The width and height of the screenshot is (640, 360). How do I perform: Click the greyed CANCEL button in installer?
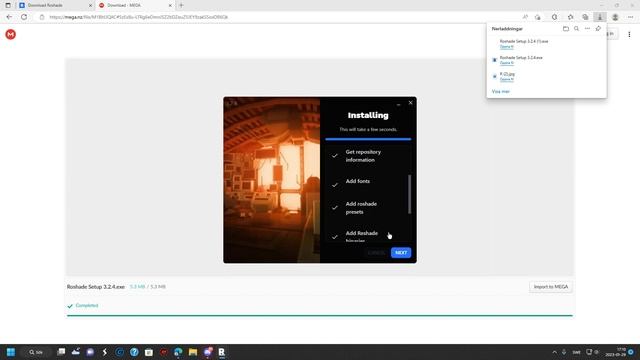tap(376, 253)
